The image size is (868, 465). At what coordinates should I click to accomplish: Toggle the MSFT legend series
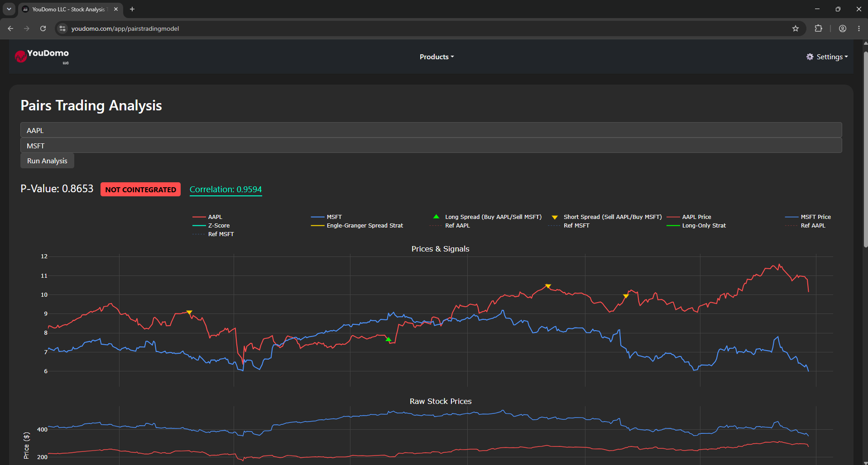pos(326,217)
